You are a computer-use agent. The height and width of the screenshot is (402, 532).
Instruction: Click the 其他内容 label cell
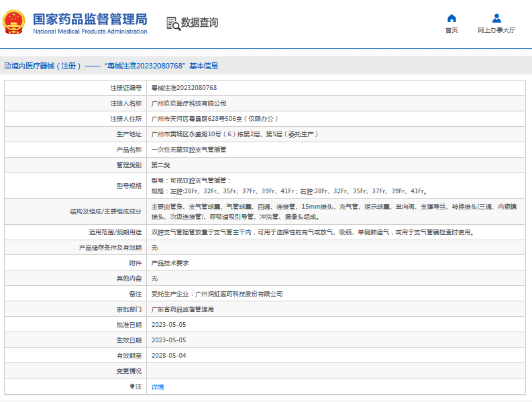click(x=75, y=279)
